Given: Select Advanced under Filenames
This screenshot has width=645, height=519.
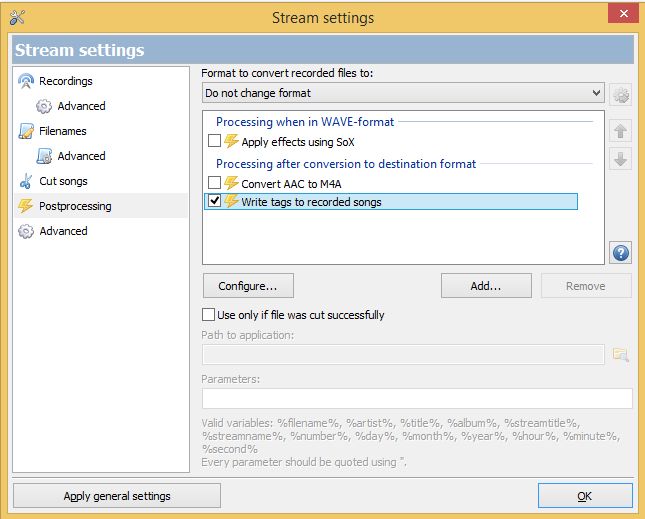Looking at the screenshot, I should click(81, 156).
